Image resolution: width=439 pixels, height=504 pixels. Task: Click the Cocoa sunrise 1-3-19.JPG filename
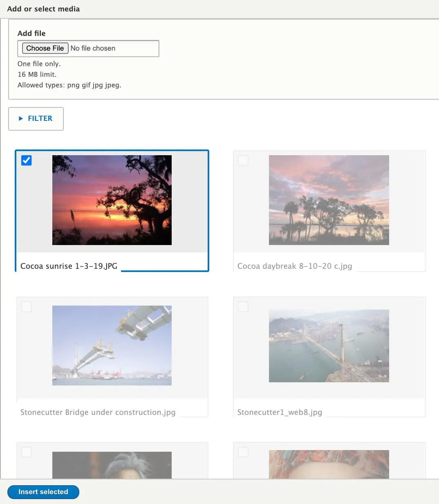(x=69, y=266)
